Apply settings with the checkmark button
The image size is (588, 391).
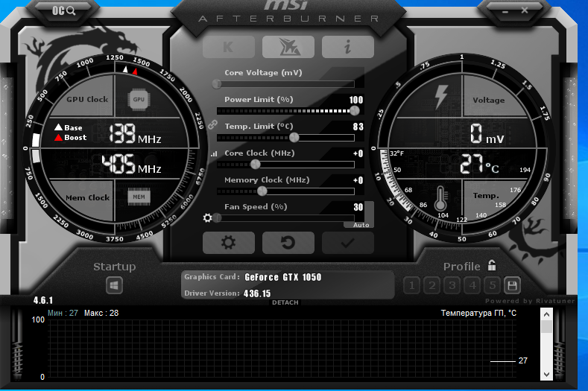pos(347,243)
